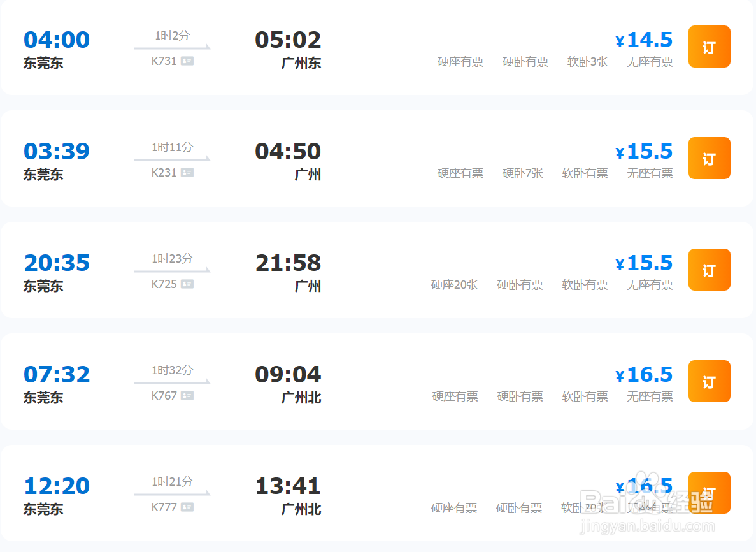This screenshot has width=756, height=552.
Task: Click 订 button to book train K731
Action: 709,46
